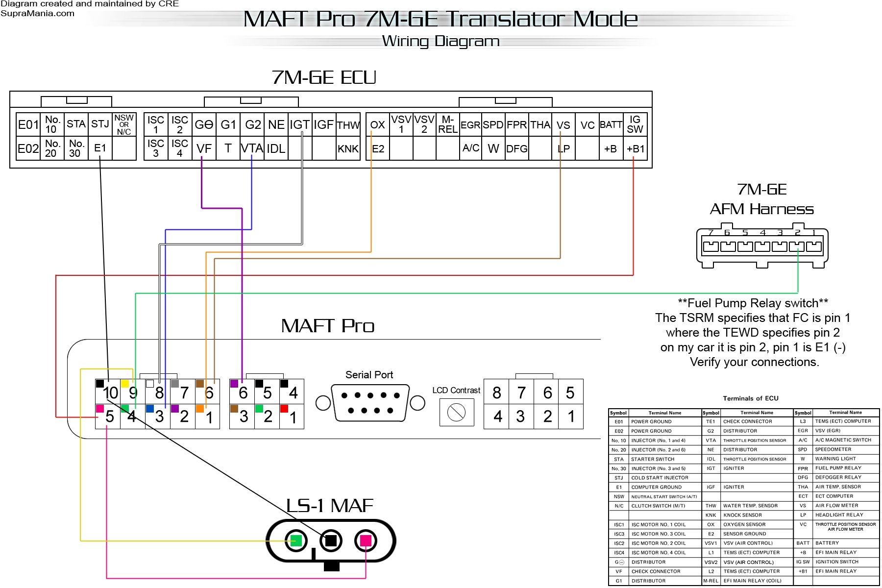The width and height of the screenshot is (882, 588).
Task: Click the SupraMania.com text
Action: [x=38, y=14]
